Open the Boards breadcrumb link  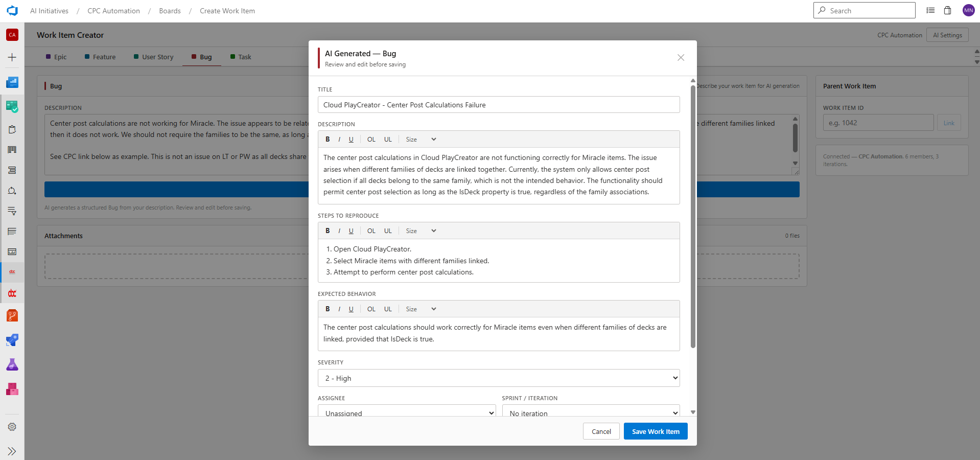(170, 11)
